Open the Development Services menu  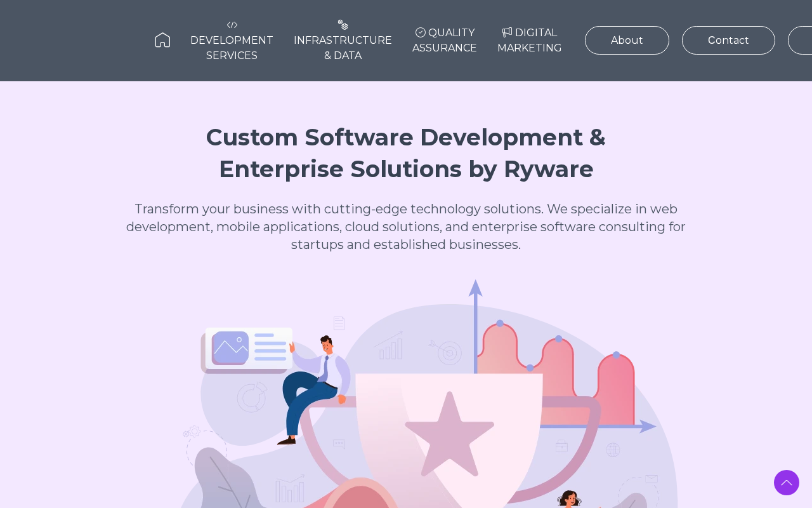[x=232, y=41]
